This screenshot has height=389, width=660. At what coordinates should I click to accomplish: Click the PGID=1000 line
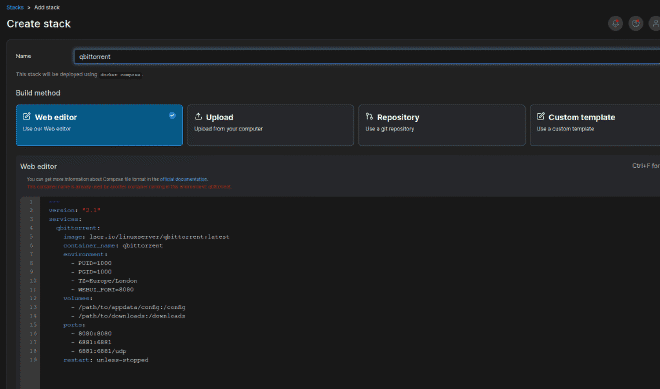[91, 272]
